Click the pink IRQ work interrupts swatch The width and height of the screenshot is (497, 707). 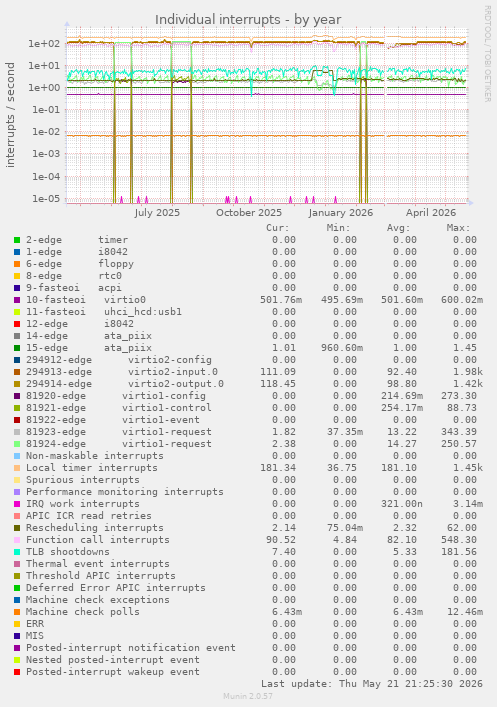(x=17, y=504)
